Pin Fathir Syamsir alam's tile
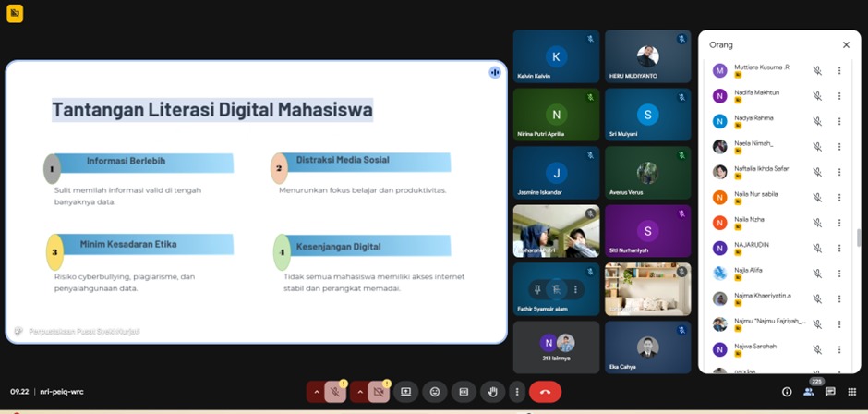The height and width of the screenshot is (414, 868). click(x=536, y=289)
